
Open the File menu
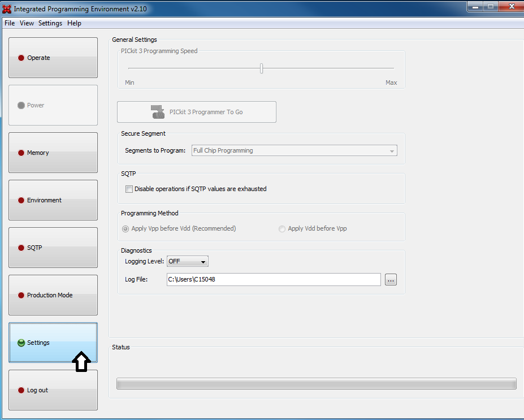(x=9, y=23)
